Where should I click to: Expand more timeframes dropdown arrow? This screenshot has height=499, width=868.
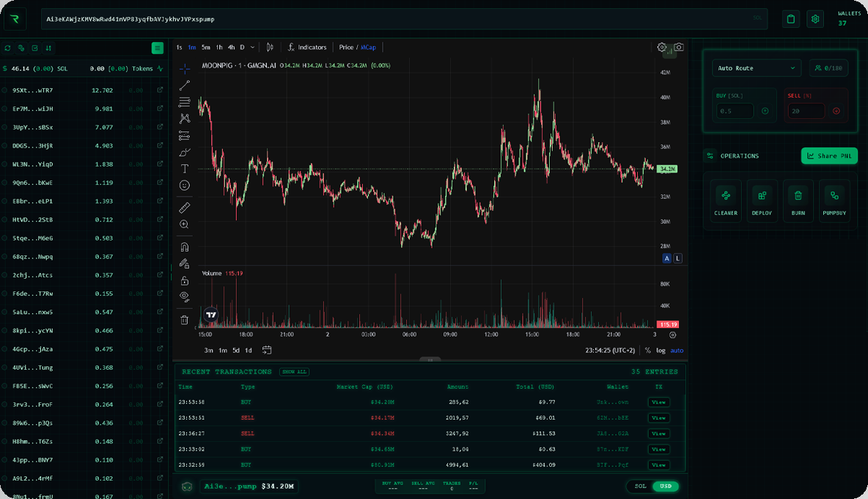(252, 48)
